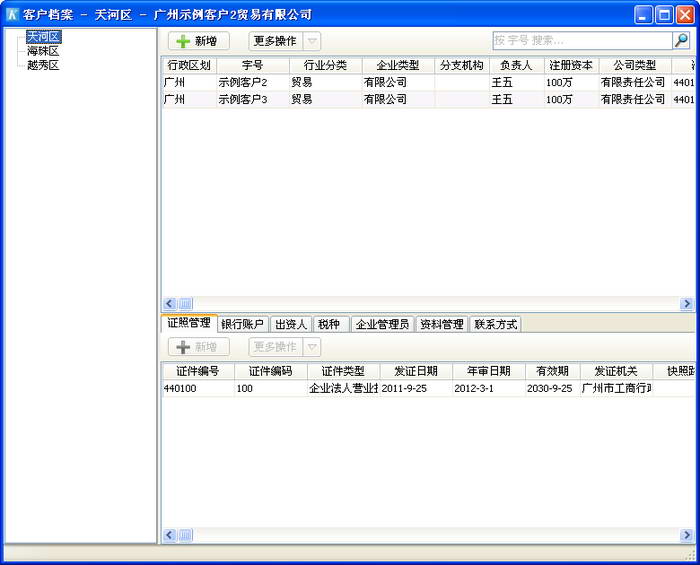Switch to the 企业管理员 tab
Viewport: 700px width, 565px height.
[383, 324]
